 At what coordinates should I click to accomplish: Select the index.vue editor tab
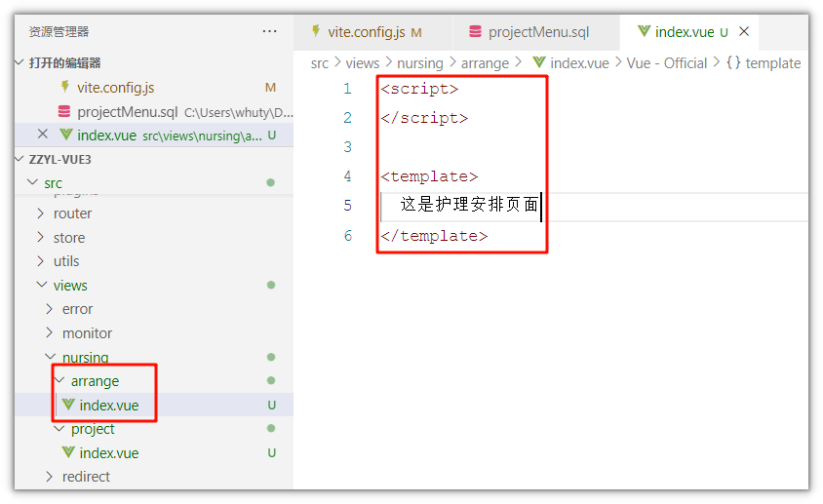pyautogui.click(x=688, y=32)
